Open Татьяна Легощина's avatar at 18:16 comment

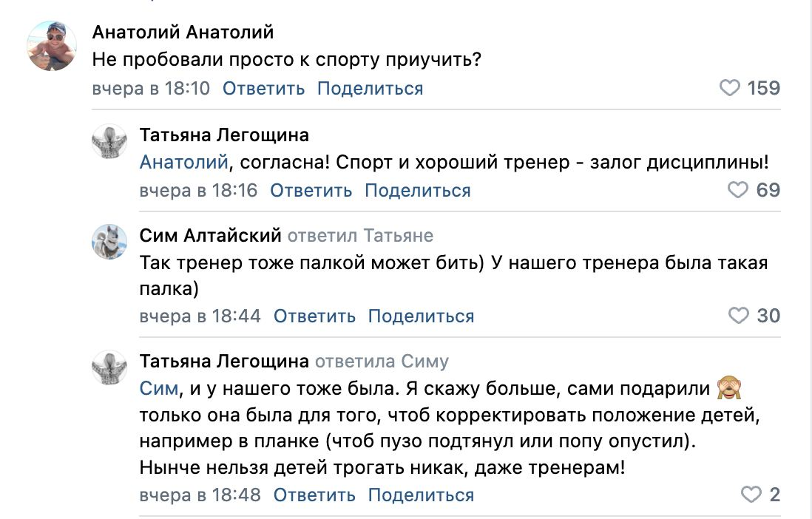click(109, 141)
